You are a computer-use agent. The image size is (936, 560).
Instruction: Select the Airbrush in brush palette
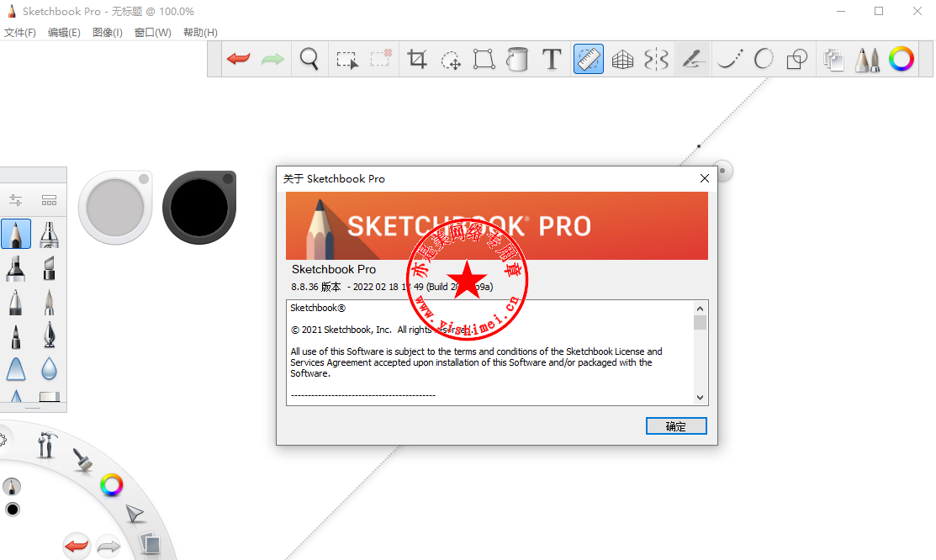[x=49, y=234]
